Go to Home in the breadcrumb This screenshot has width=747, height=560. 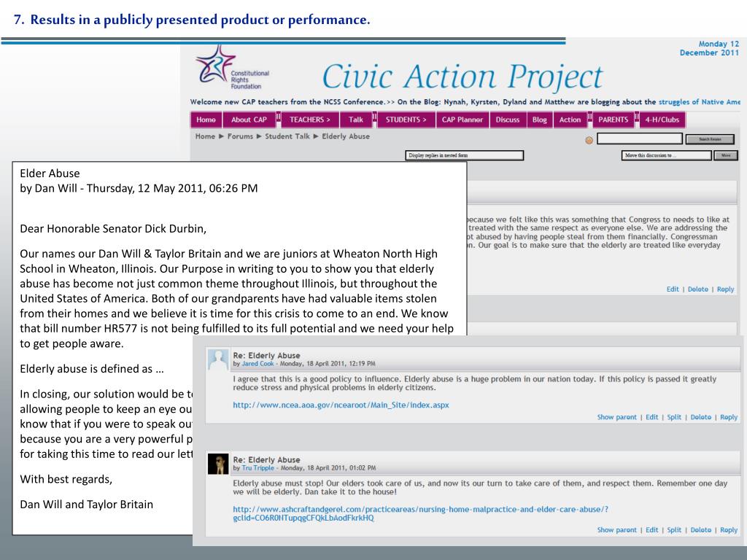pos(205,136)
